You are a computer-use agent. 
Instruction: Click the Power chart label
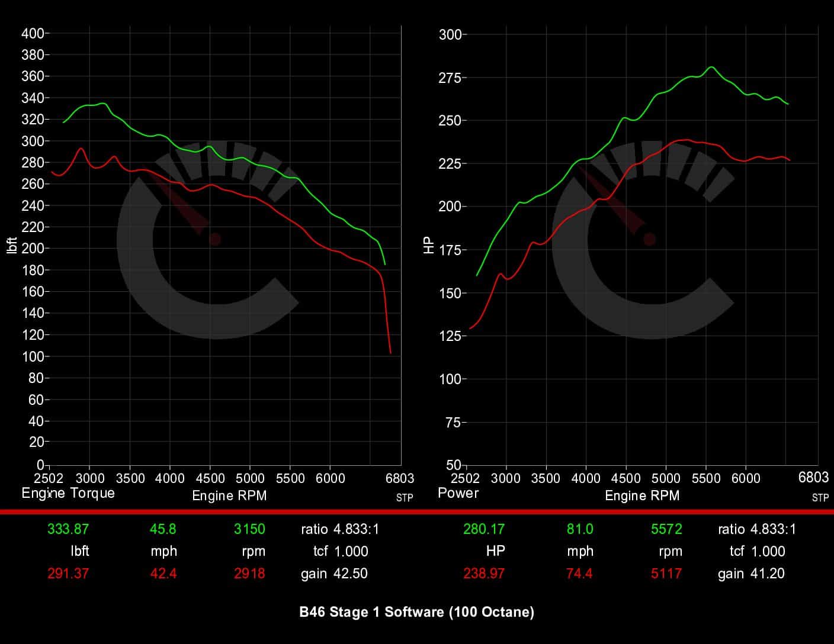458,493
